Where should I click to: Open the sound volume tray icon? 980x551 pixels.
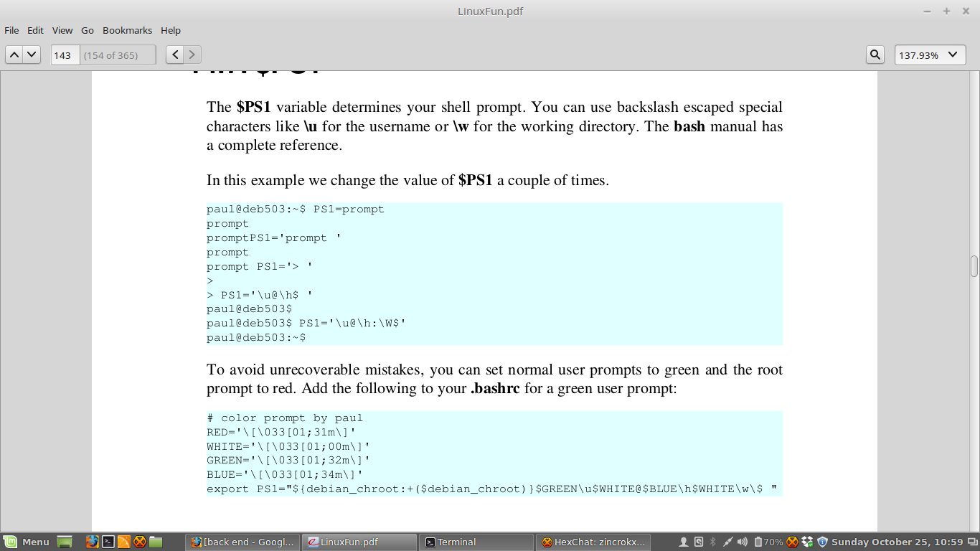[743, 542]
